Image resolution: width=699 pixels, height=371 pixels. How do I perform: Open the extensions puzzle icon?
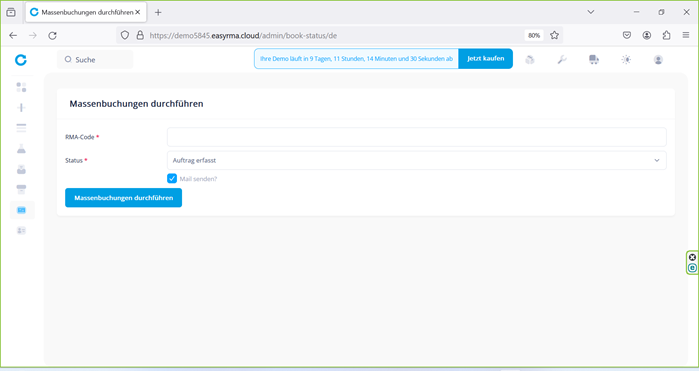666,35
